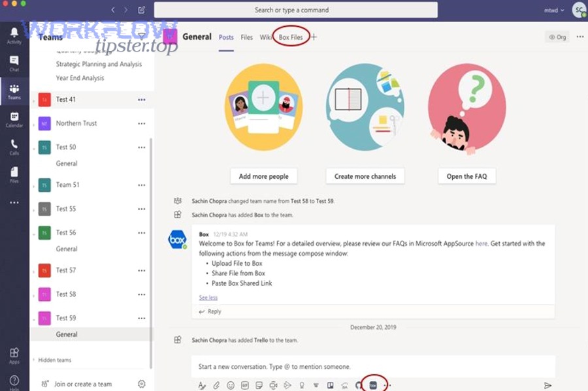The width and height of the screenshot is (588, 391).
Task: Reply to the Box welcome message
Action: 210,311
